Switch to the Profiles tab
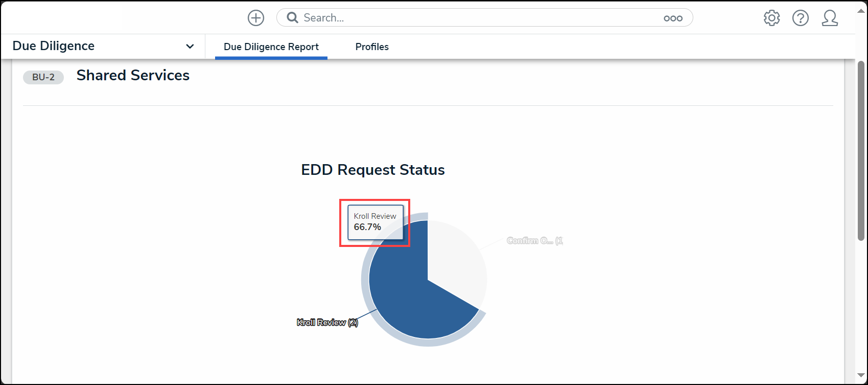 point(372,47)
